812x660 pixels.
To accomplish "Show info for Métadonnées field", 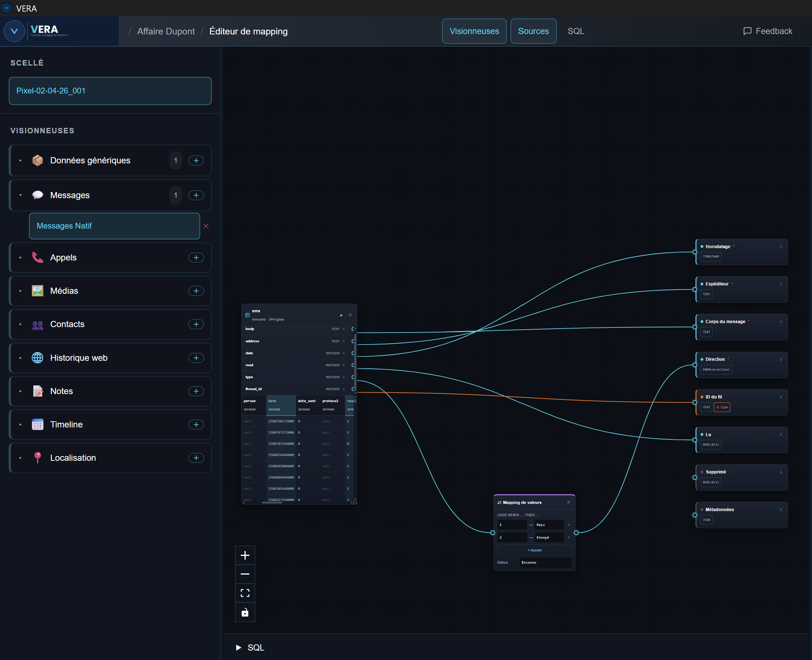I will tap(781, 509).
